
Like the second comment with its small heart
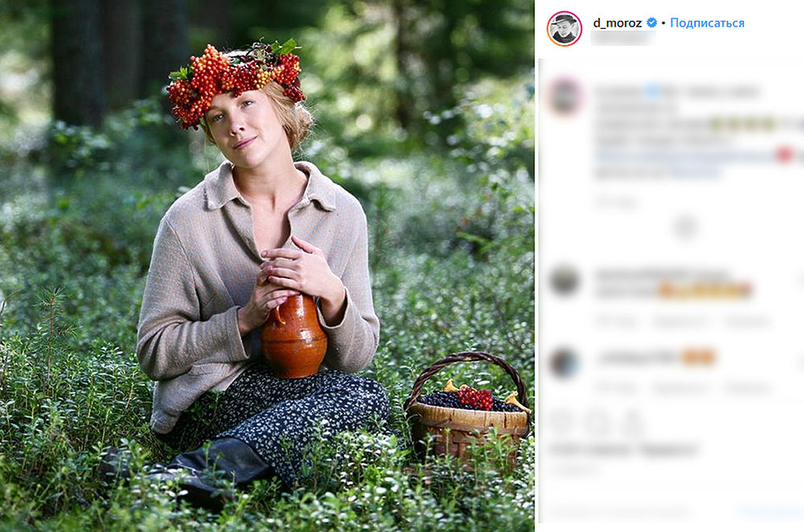798,280
